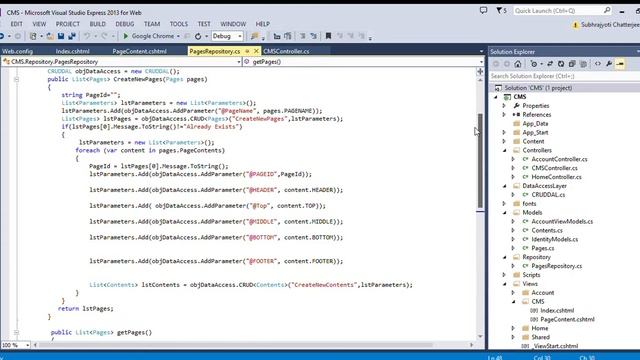Collapse the CreateNewPages method outline
640x360 pixels.
tap(16, 80)
